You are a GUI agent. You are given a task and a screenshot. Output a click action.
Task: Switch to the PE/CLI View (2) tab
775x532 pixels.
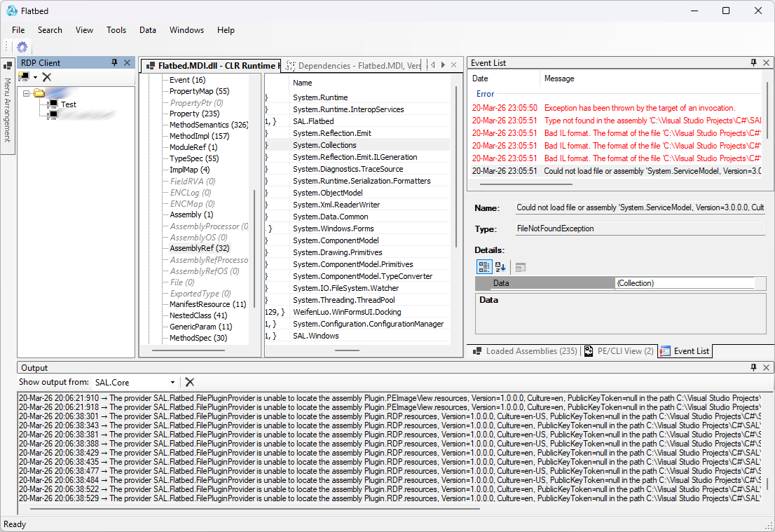[619, 351]
